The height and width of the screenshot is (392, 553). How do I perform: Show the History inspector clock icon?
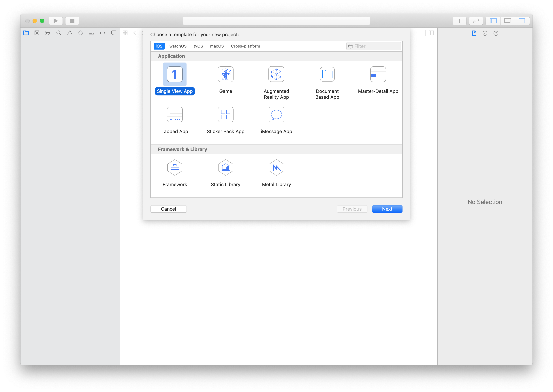coord(485,33)
